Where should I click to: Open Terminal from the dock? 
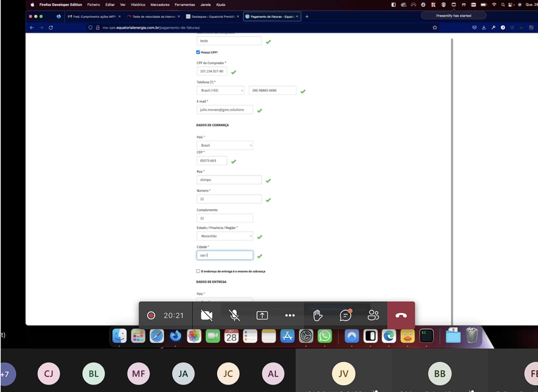pos(426,336)
